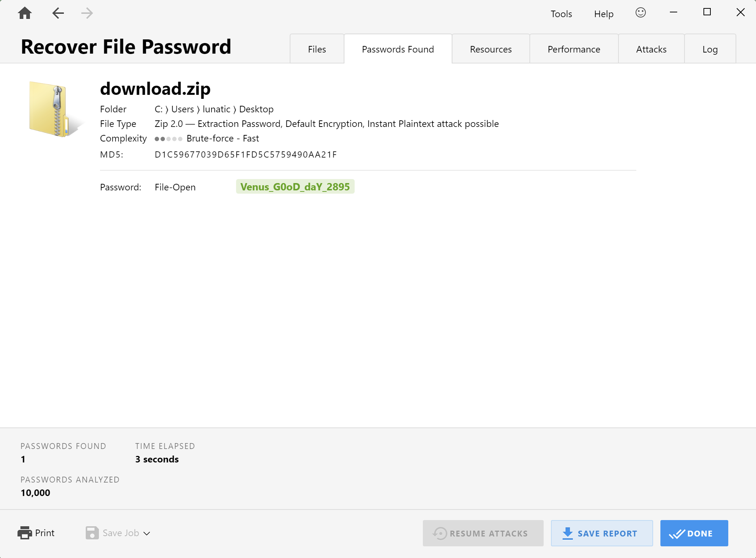756x558 pixels.
Task: Click the download.zip archive folder icon
Action: coord(53,109)
